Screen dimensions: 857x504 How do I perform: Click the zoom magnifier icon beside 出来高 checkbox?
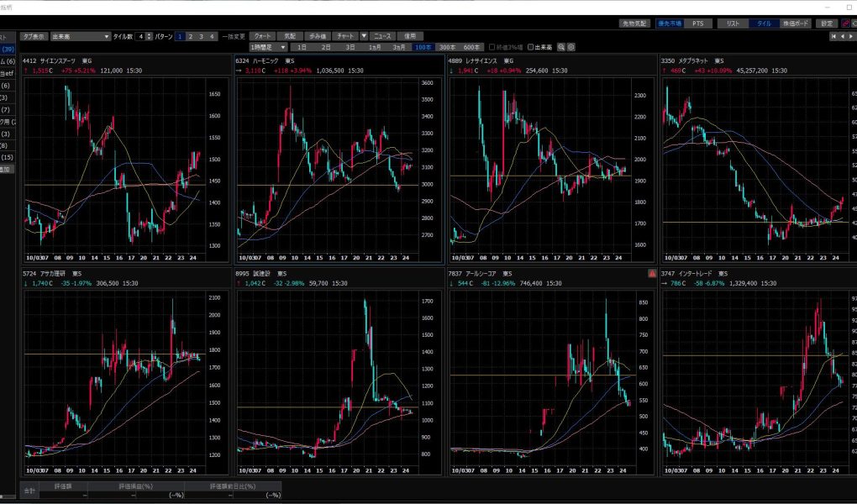[561, 47]
